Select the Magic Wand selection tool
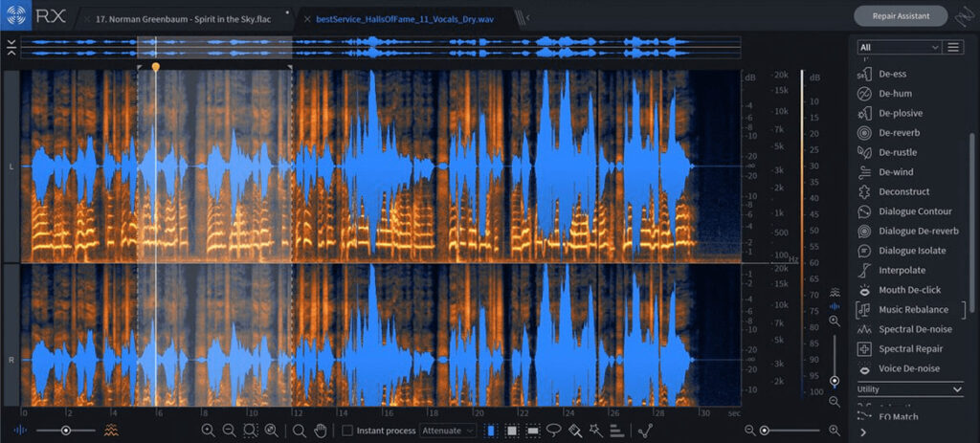980x443 pixels. tap(595, 431)
